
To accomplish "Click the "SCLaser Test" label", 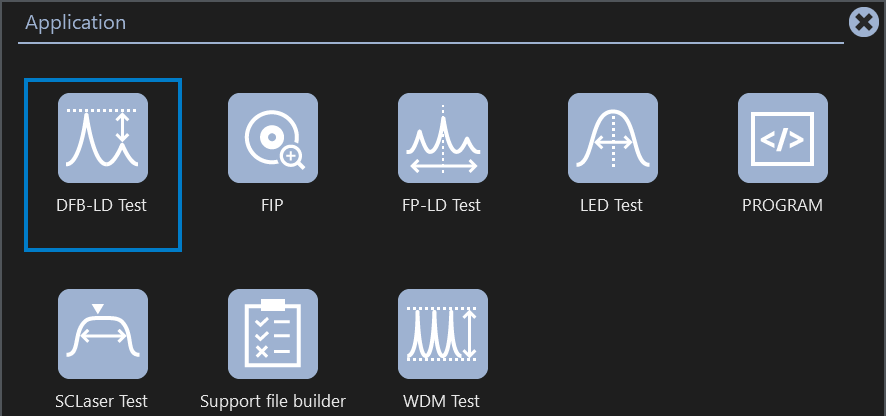I will click(102, 401).
